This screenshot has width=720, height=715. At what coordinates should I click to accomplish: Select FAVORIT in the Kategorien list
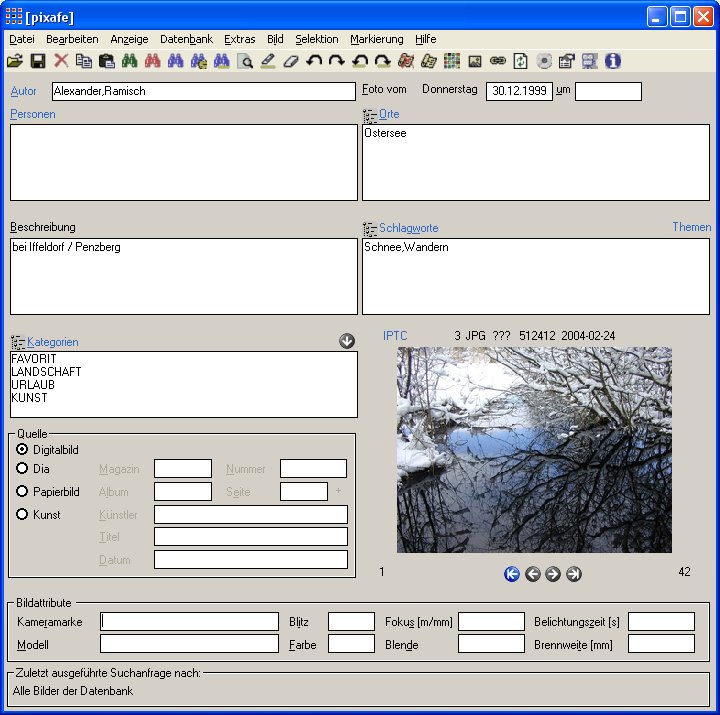[x=34, y=359]
